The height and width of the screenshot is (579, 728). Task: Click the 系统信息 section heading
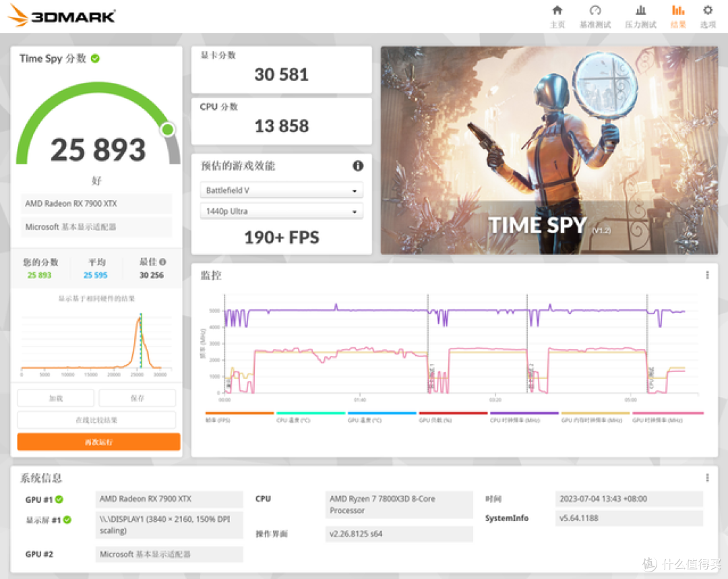(41, 478)
